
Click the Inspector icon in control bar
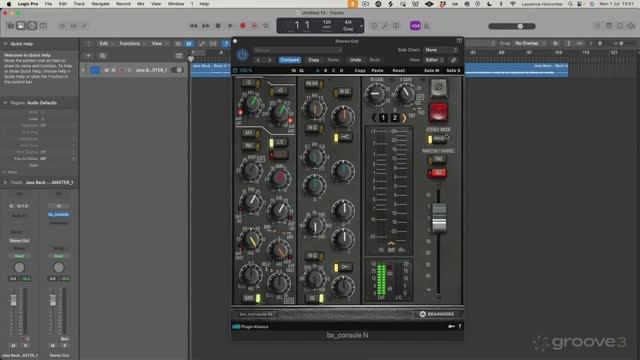(x=21, y=26)
